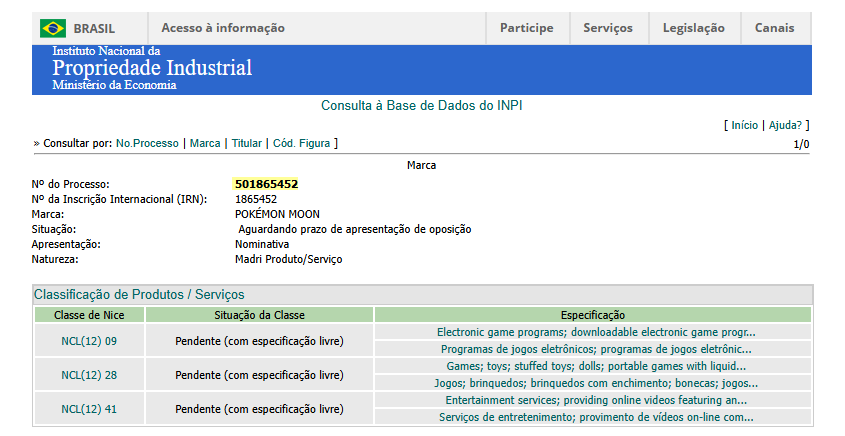Open Acesso à informação menu
The image size is (845, 436).
click(x=223, y=28)
